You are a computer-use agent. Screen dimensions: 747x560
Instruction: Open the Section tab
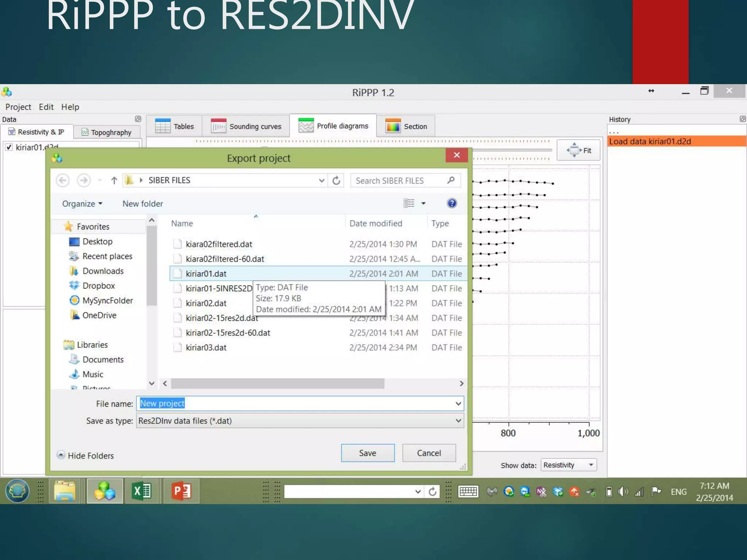pyautogui.click(x=406, y=126)
